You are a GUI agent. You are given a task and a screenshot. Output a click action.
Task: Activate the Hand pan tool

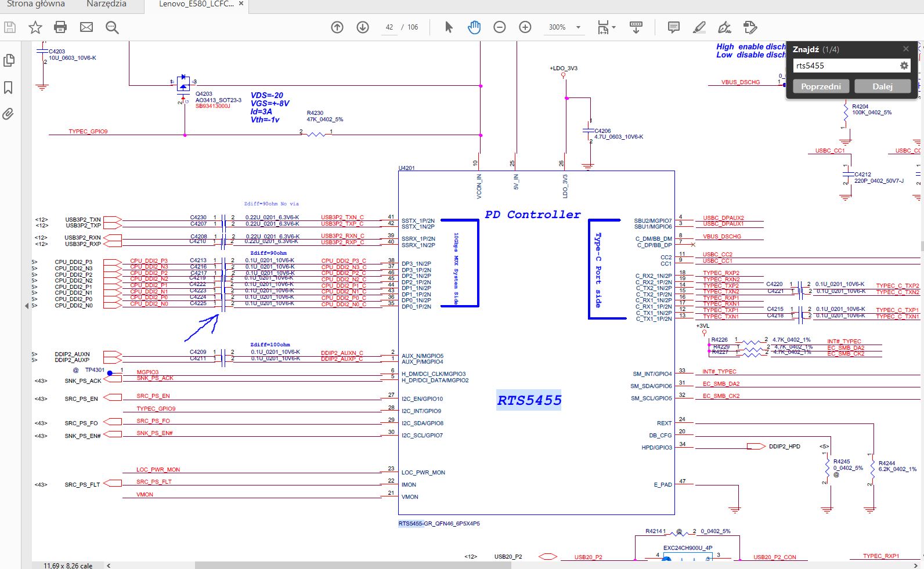coord(474,27)
